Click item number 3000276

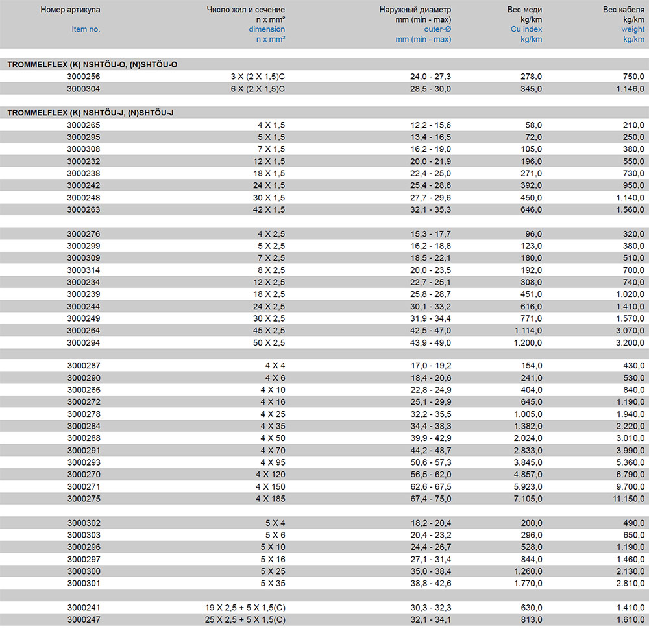coord(84,234)
